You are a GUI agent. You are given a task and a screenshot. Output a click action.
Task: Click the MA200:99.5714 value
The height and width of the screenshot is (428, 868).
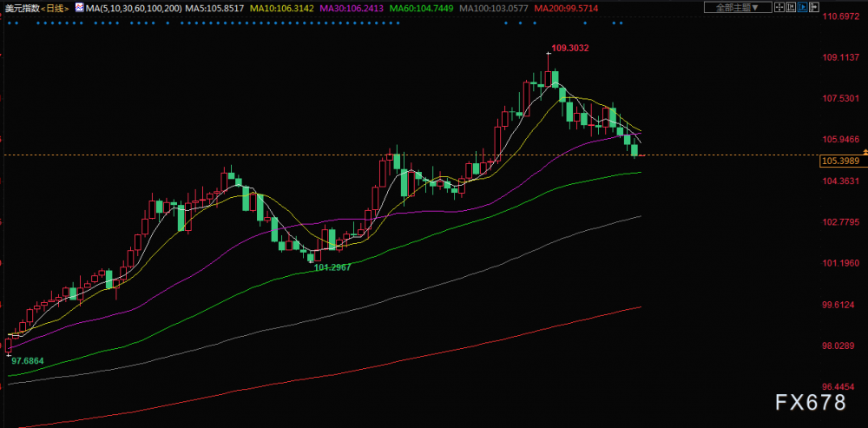click(x=565, y=9)
